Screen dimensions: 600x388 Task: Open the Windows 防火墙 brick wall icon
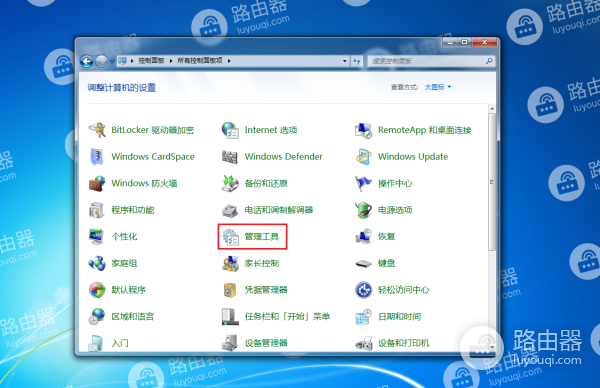coord(97,183)
